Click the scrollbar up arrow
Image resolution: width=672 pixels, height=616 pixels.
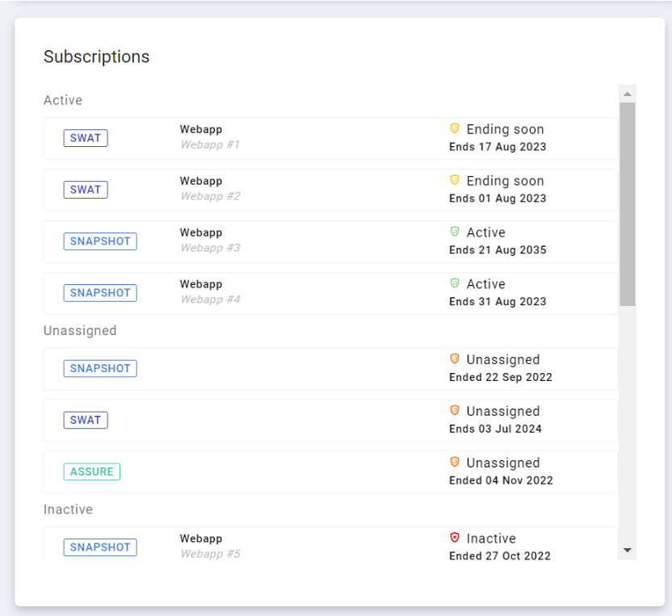628,94
